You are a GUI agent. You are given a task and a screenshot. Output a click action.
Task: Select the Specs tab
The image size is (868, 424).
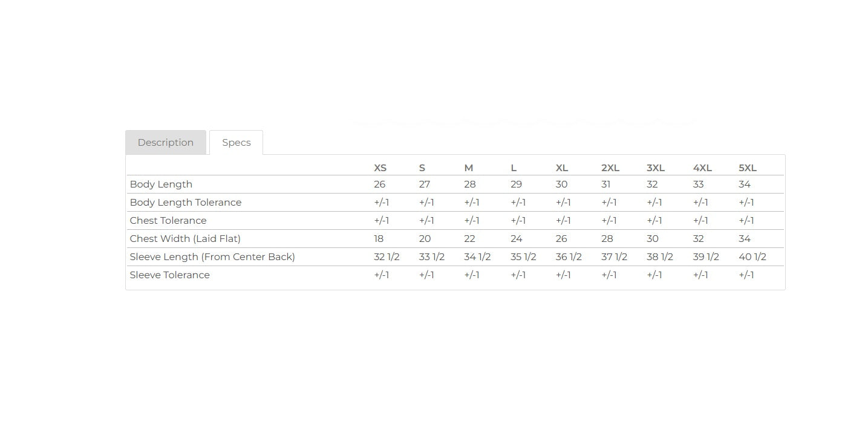[237, 143]
